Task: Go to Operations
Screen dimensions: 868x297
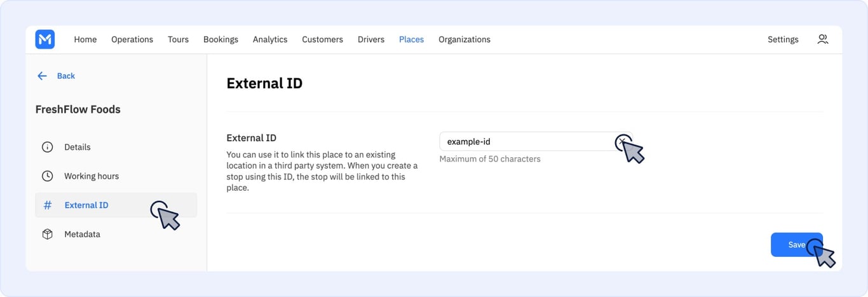Action: tap(132, 39)
